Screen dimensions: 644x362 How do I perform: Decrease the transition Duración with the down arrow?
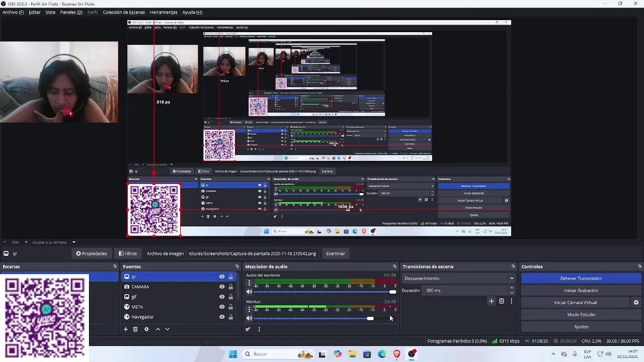(512, 293)
